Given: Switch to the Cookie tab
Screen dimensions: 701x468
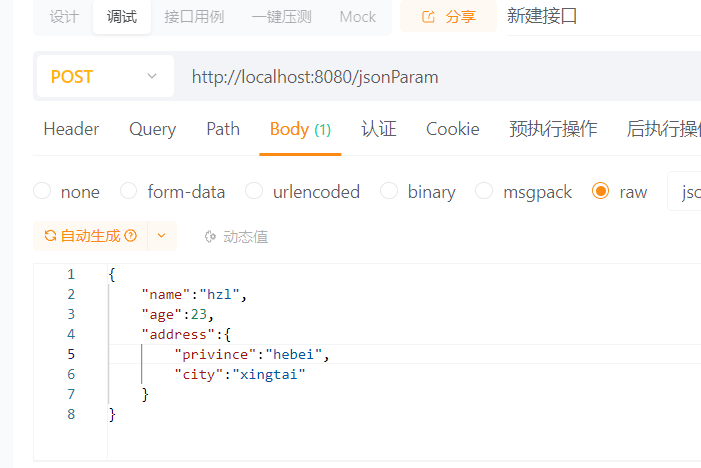Looking at the screenshot, I should [x=452, y=129].
